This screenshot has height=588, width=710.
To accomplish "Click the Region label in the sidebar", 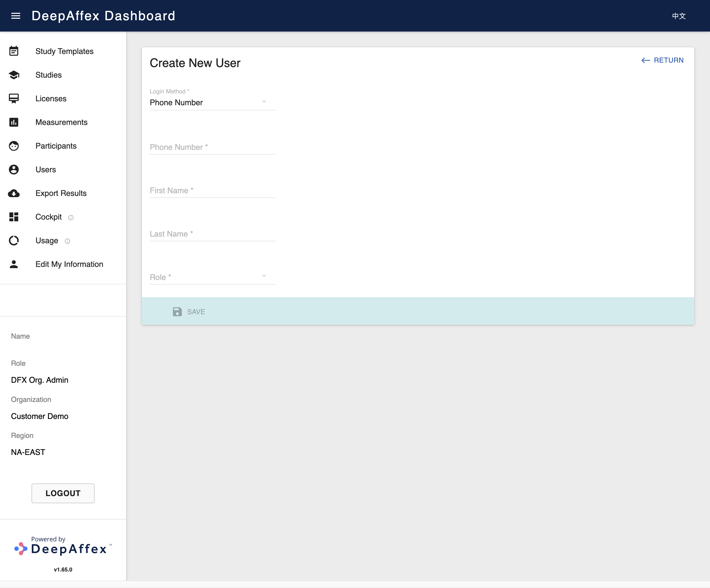I will [22, 435].
